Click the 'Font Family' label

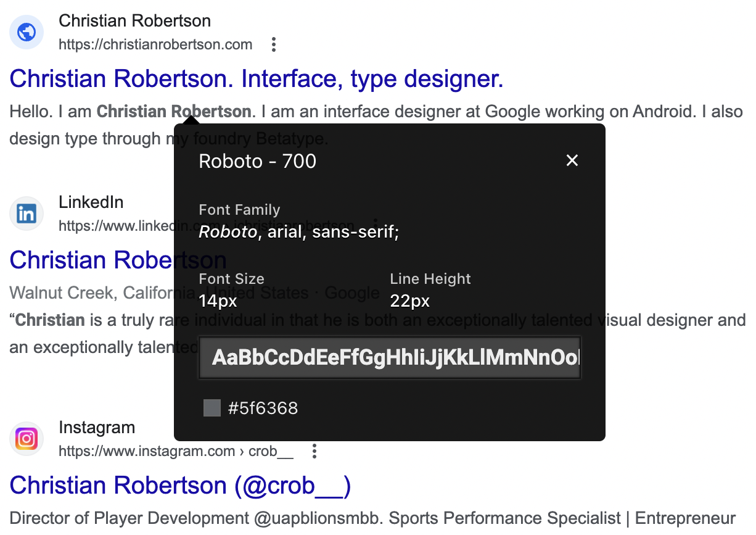click(239, 210)
